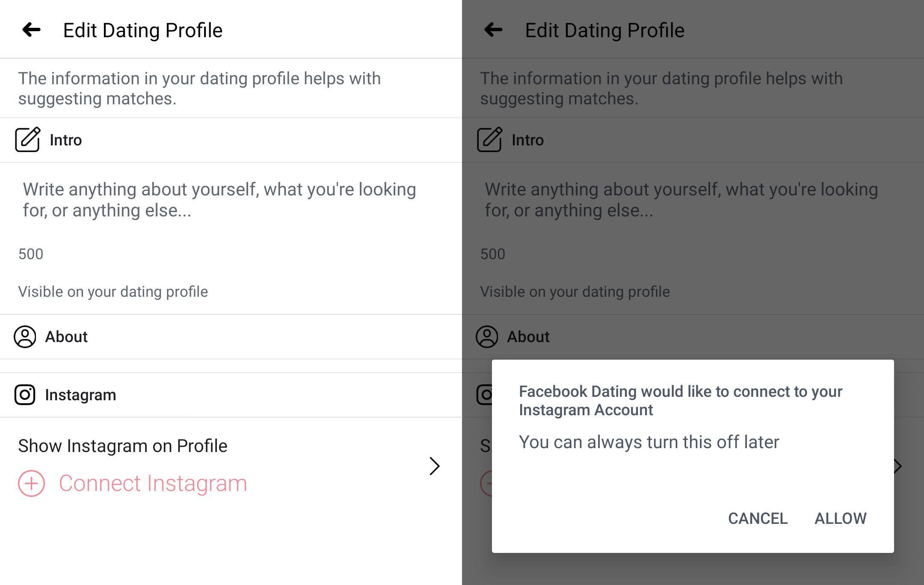Select the Intro section header on left
Viewport: 924px width, 585px height.
[x=231, y=140]
